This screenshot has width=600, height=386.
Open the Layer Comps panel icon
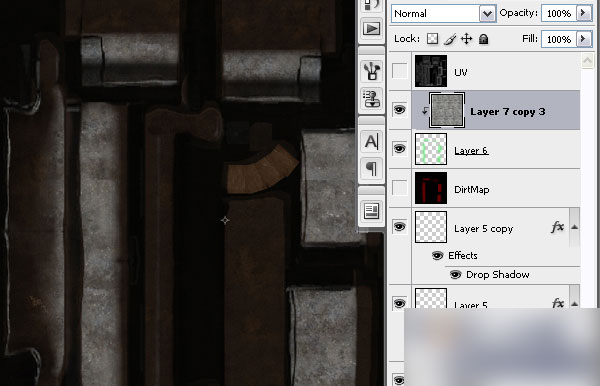pos(371,210)
